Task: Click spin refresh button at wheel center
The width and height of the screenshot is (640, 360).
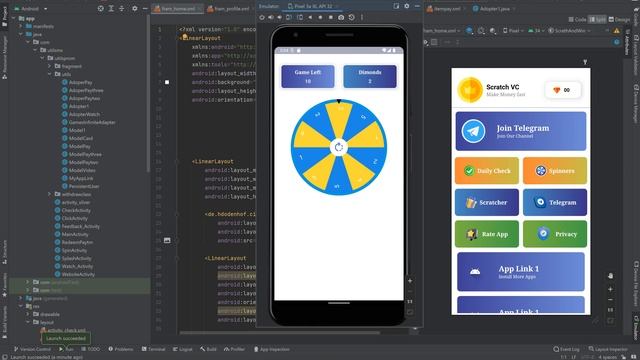Action: [x=339, y=147]
